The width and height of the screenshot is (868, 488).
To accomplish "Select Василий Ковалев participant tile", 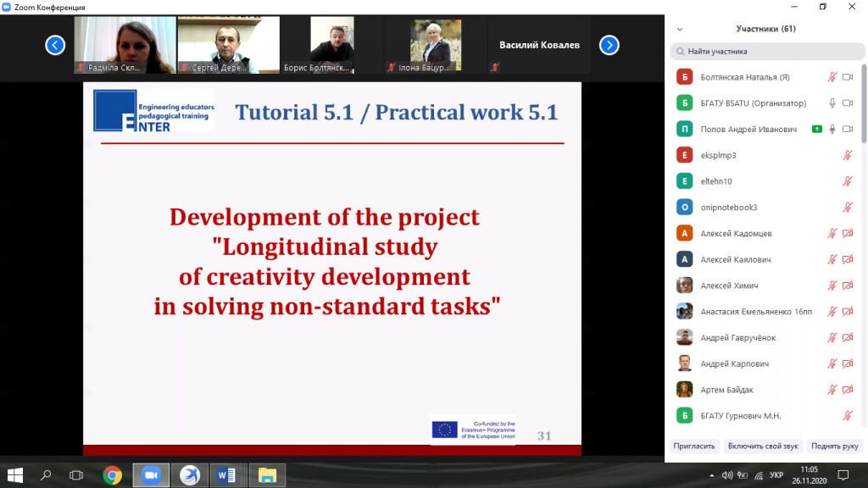I will [539, 45].
